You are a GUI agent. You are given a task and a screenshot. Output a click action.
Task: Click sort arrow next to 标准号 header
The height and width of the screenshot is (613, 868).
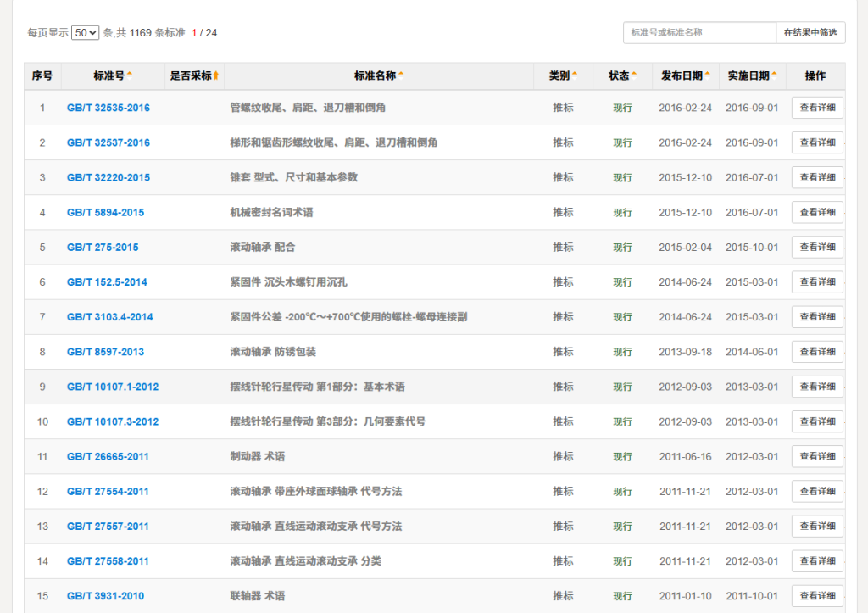pos(130,75)
